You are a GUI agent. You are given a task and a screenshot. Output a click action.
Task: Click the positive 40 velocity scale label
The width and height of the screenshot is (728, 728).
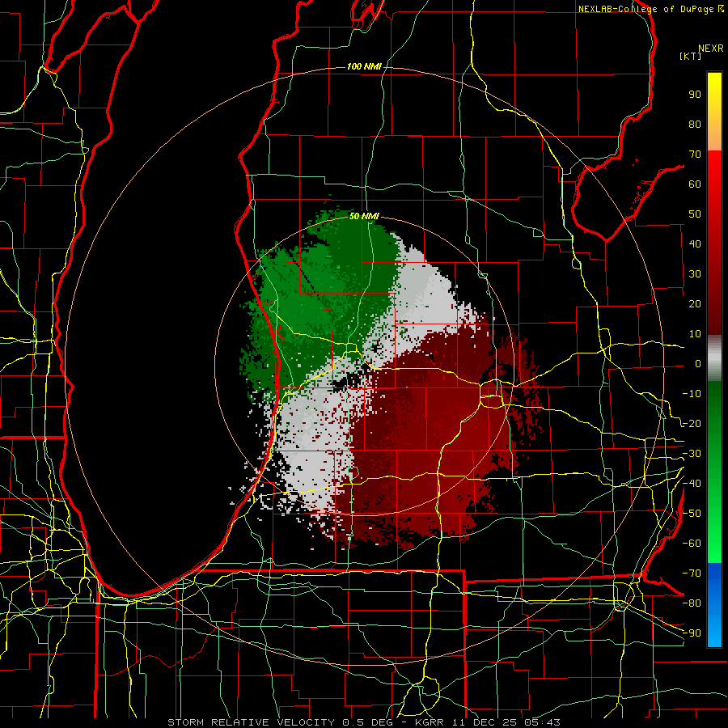click(695, 243)
